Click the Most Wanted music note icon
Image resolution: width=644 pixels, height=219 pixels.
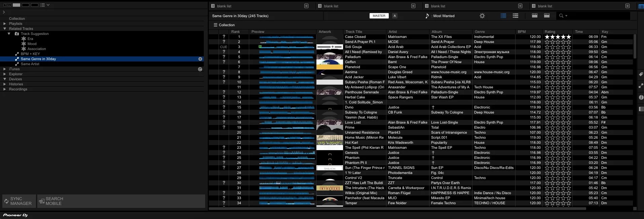coord(427,16)
